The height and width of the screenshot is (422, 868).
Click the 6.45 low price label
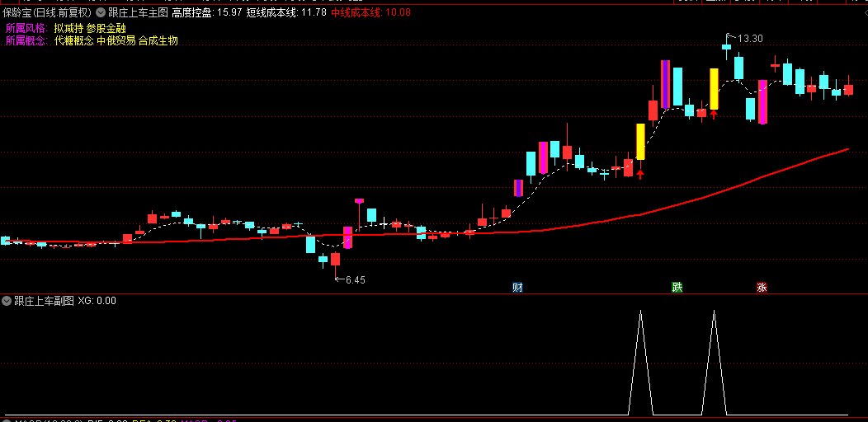356,280
